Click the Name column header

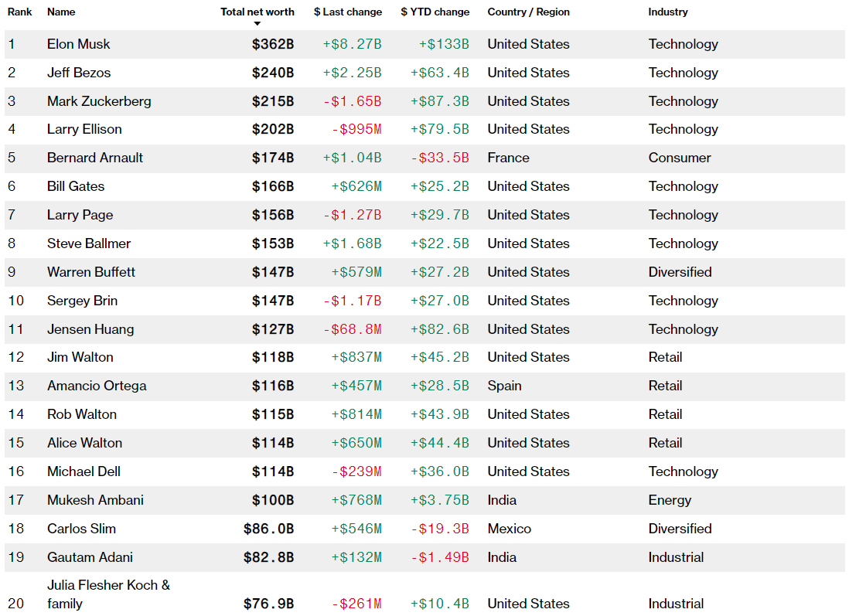(61, 12)
